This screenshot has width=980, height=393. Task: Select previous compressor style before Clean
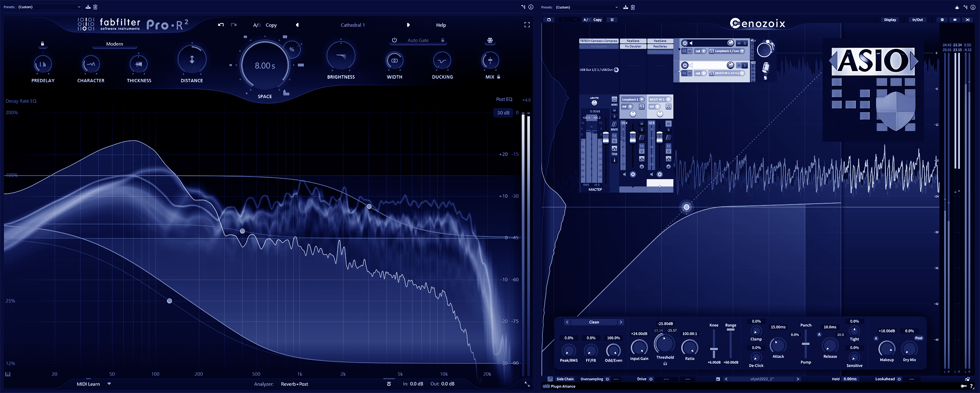(567, 322)
